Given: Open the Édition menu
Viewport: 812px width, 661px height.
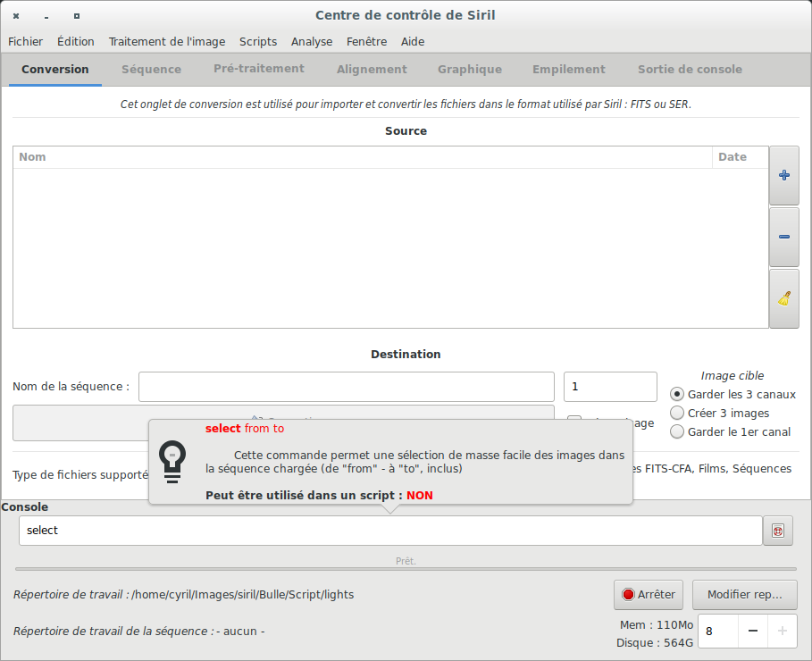Looking at the screenshot, I should 76,41.
